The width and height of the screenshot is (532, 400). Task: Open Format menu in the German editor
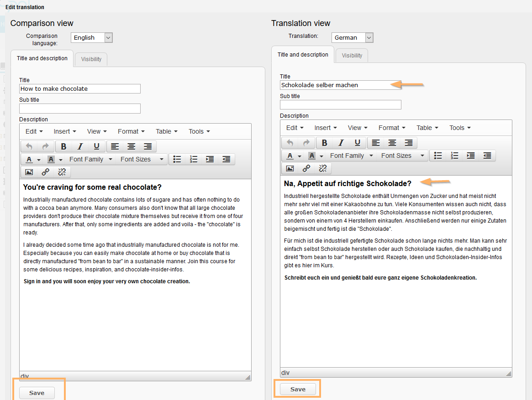tap(391, 128)
